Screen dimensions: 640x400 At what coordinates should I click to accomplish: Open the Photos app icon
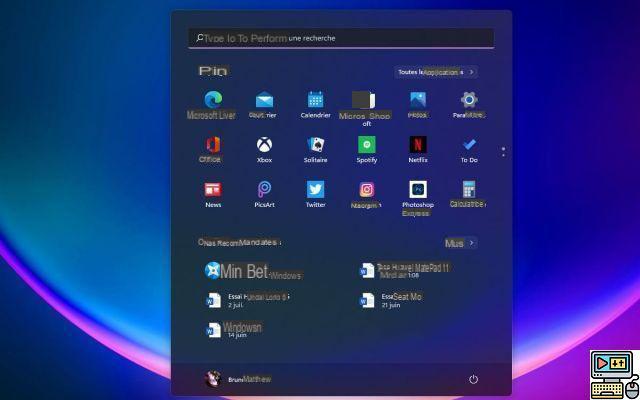[418, 100]
